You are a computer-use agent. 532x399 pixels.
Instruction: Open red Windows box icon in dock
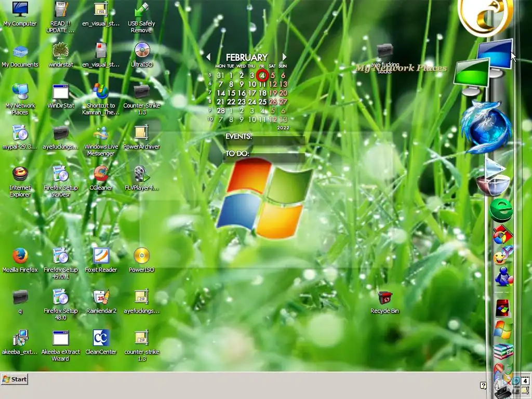coord(502,308)
